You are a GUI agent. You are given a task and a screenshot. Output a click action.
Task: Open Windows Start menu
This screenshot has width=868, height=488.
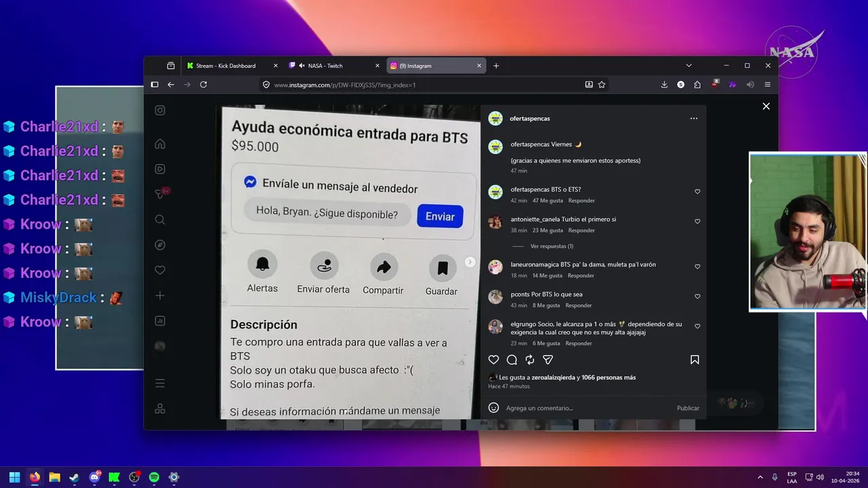click(x=14, y=477)
